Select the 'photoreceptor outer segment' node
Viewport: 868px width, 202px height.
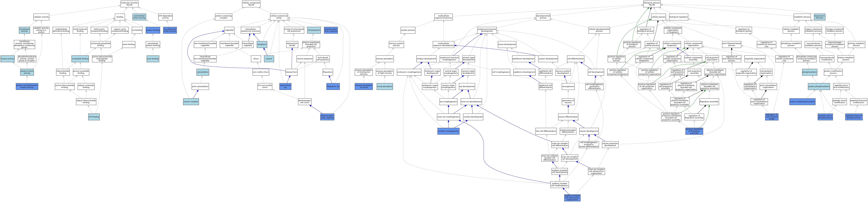pyautogui.click(x=327, y=117)
